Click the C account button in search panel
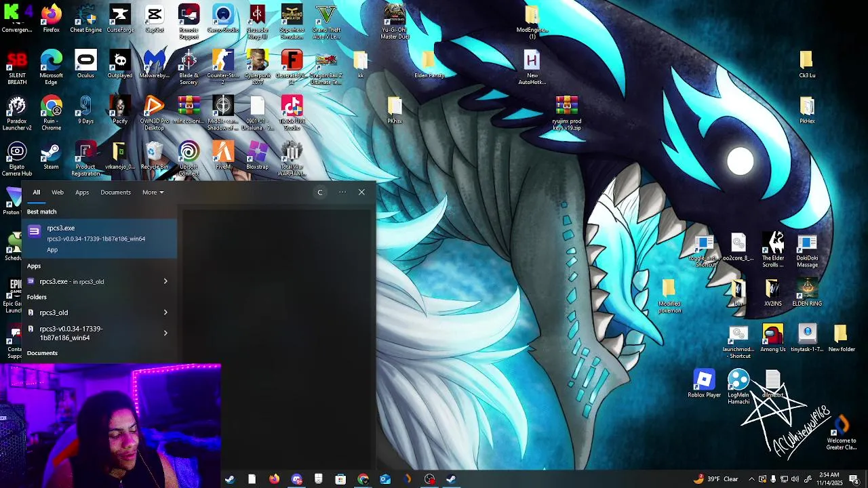This screenshot has height=488, width=868. point(320,192)
